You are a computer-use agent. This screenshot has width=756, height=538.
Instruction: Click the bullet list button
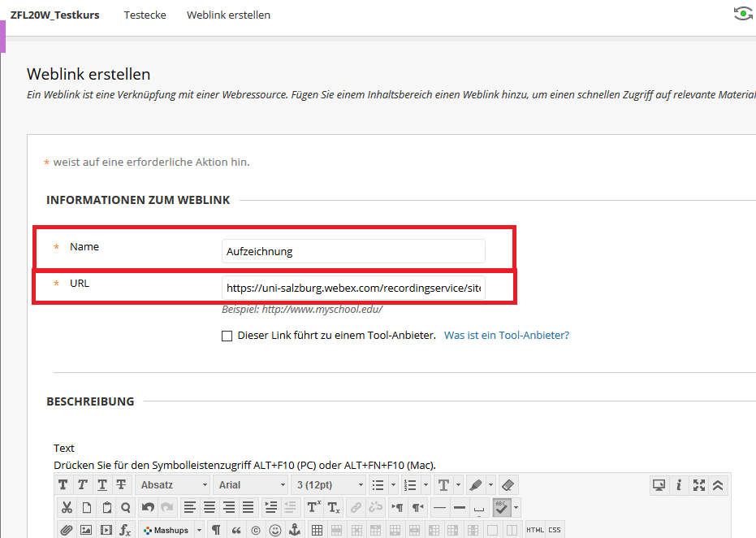pos(378,485)
